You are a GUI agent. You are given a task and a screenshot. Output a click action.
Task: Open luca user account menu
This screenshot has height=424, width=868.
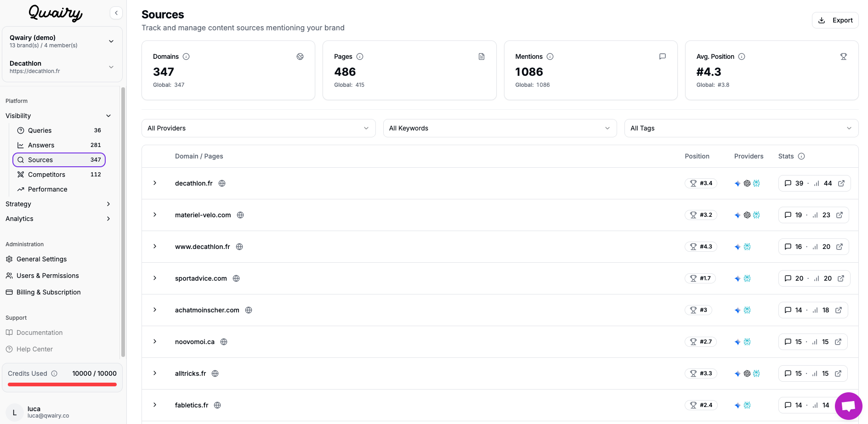click(x=62, y=412)
